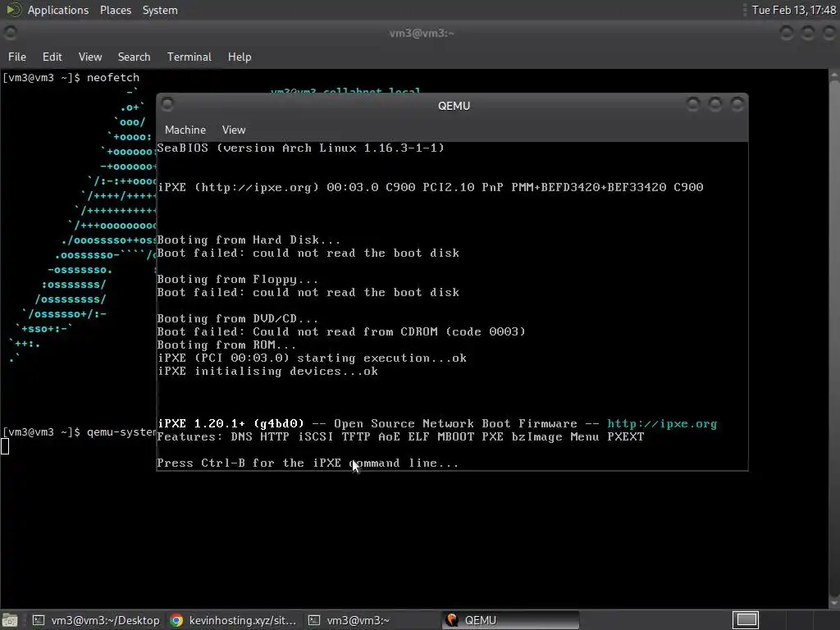Click the window menu button on terminal title bar

coord(10,33)
